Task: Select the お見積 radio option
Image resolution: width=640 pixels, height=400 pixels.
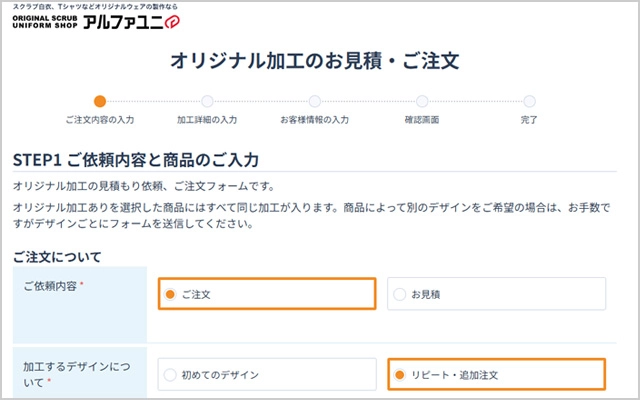Action: 401,295
